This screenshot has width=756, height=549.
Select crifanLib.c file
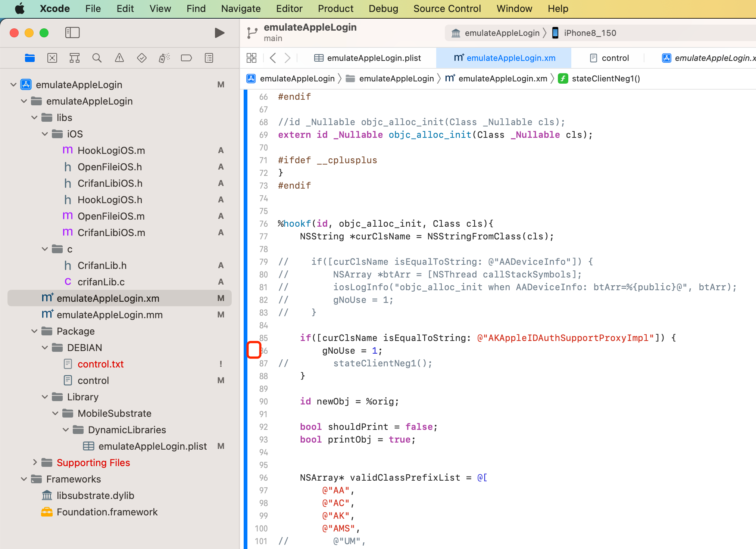tap(119, 282)
